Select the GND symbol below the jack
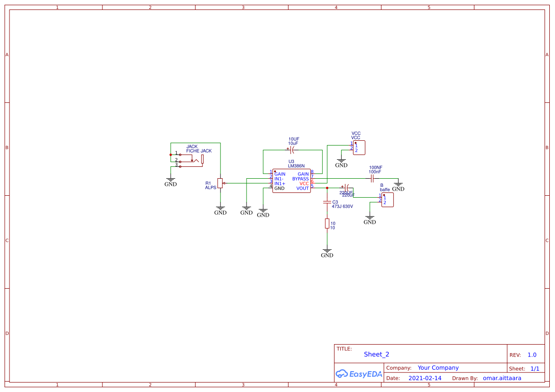Viewport: 555px width, 392px height. coord(171,180)
